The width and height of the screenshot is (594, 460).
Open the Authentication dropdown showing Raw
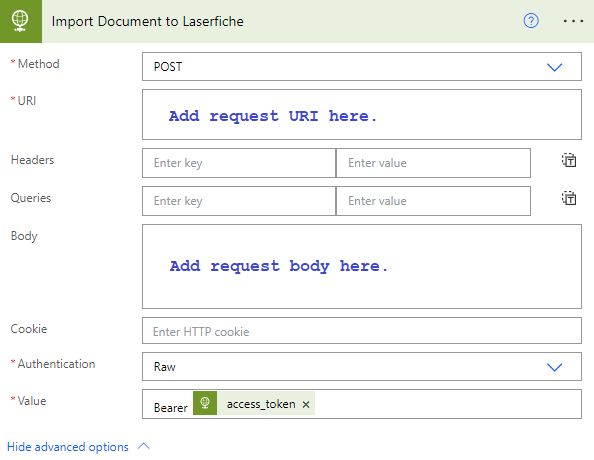[x=362, y=366]
